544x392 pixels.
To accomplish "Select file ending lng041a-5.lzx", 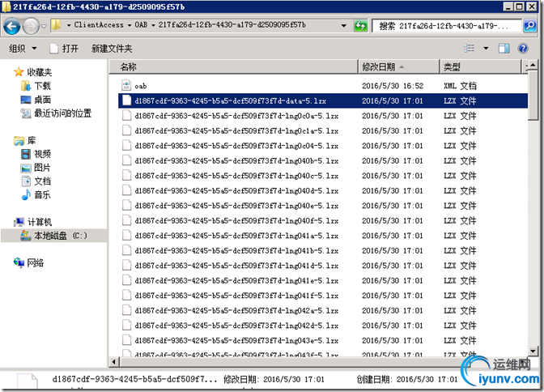I will click(x=236, y=236).
